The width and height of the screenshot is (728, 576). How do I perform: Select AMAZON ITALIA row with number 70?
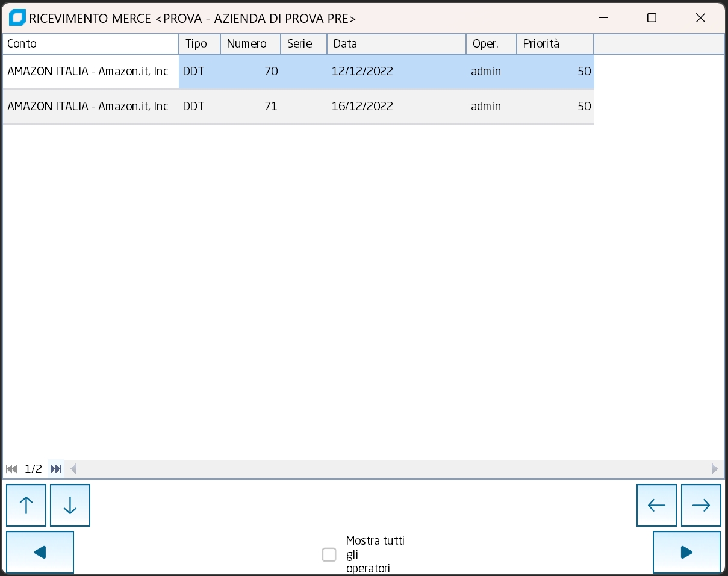[298, 72]
